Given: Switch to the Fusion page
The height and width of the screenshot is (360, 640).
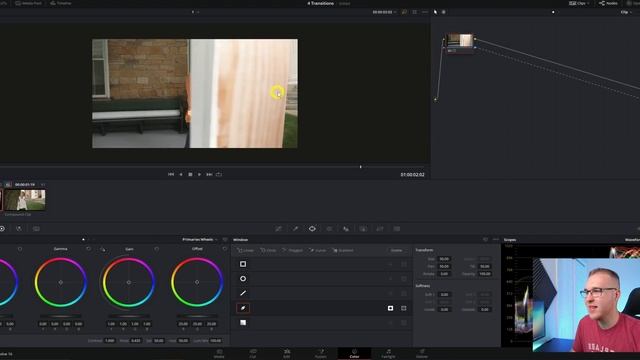Looking at the screenshot, I should pyautogui.click(x=320, y=353).
